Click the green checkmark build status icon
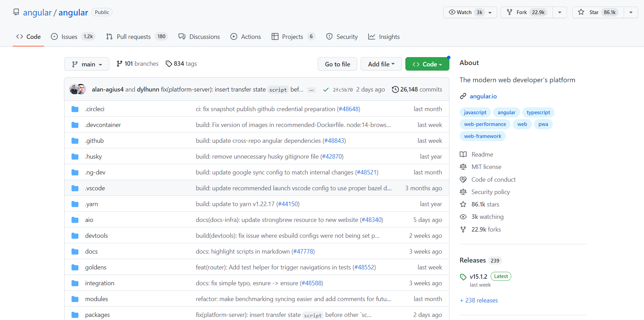 point(326,90)
